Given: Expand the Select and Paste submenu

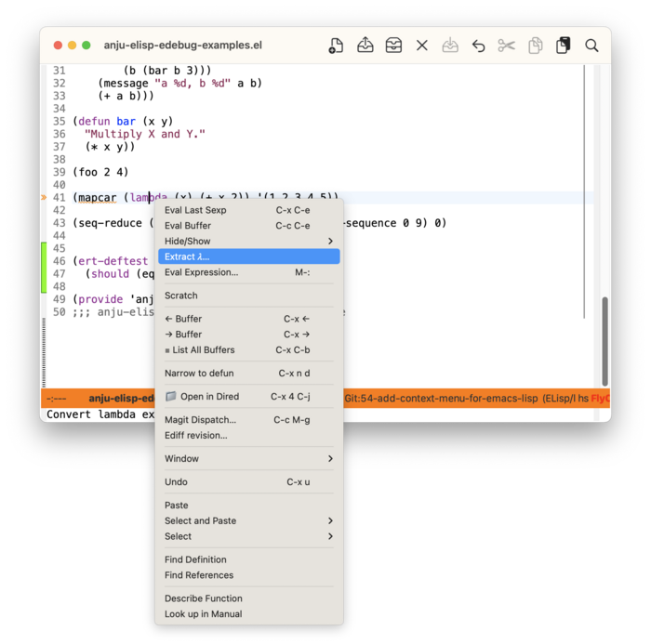Looking at the screenshot, I should pyautogui.click(x=249, y=520).
